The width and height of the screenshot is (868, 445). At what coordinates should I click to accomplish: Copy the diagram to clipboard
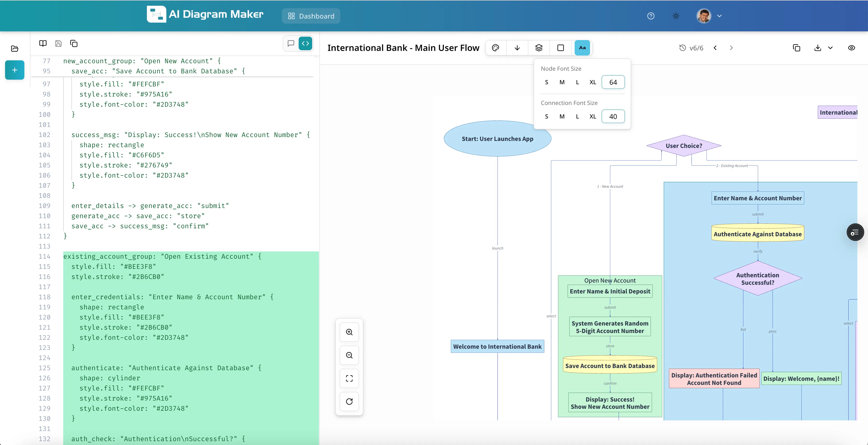coord(796,48)
